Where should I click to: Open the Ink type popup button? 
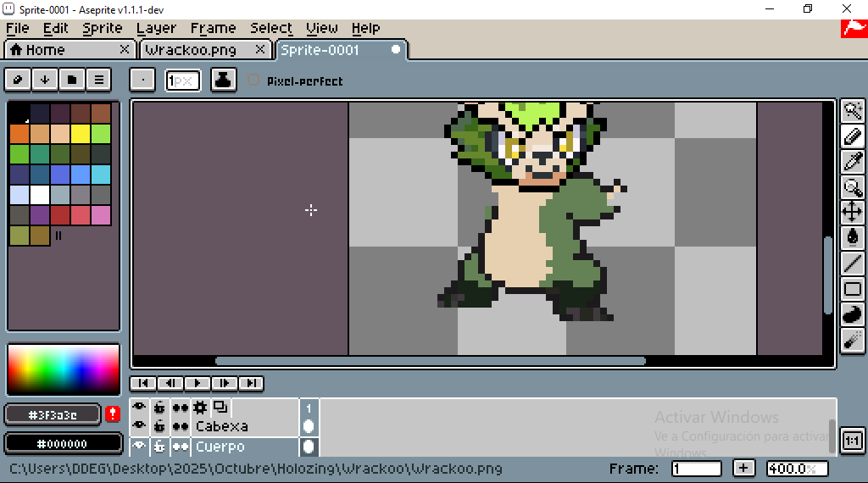(x=223, y=80)
